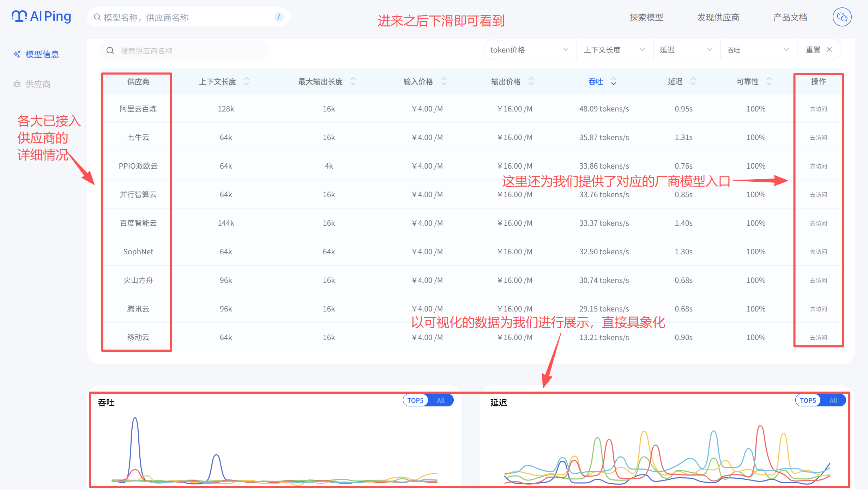Open the 吞吐 filter dropdown
This screenshot has width=868, height=490.
(x=759, y=50)
